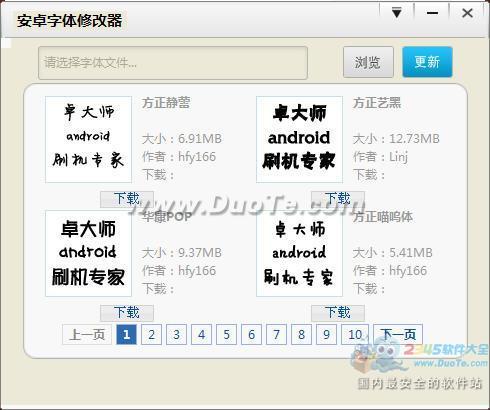Open the title bar dropdown menu arrow
Image resolution: width=490 pixels, height=410 pixels.
(x=397, y=13)
